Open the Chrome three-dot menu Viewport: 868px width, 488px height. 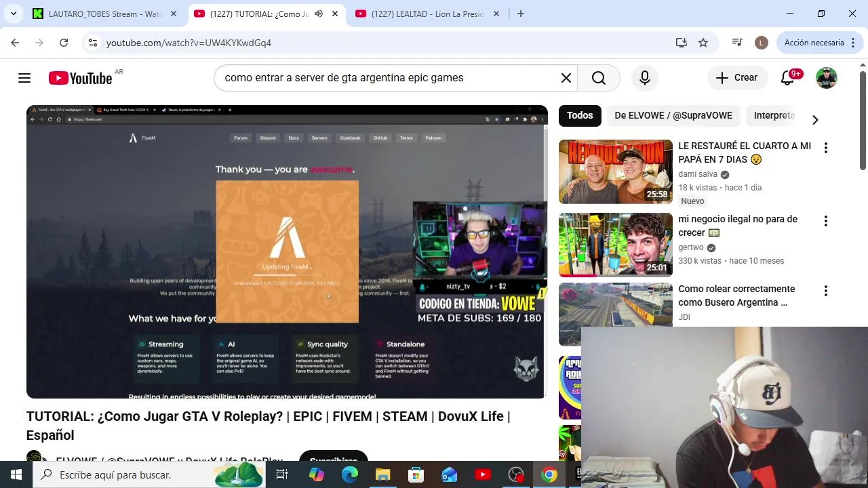(x=853, y=43)
